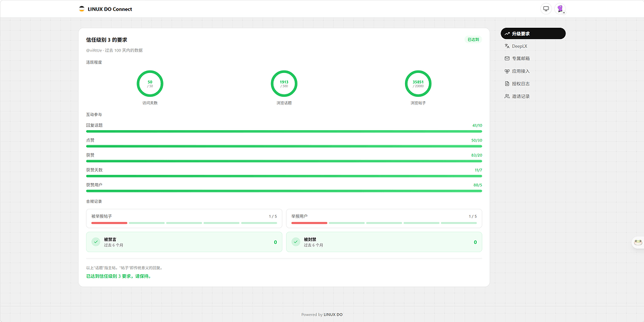Click the 1 / 5 count for 举报用户

[473, 216]
